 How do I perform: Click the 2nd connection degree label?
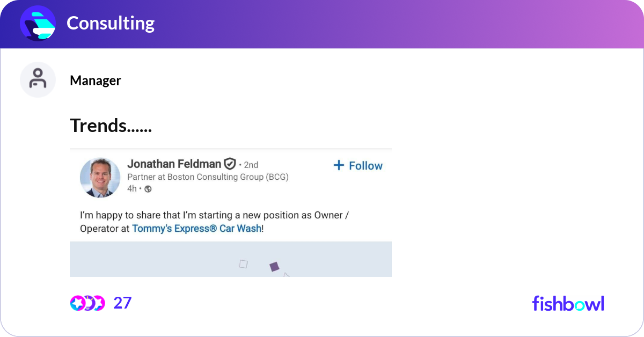250,165
